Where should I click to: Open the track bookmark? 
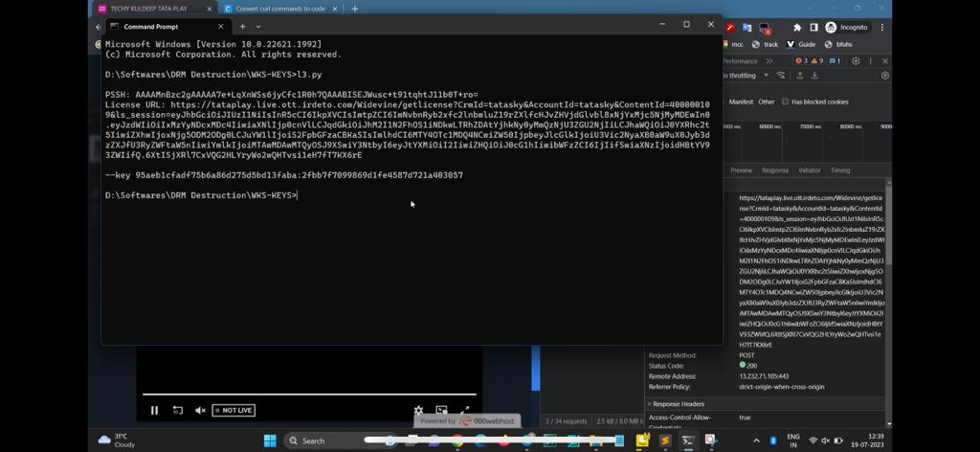(x=765, y=44)
